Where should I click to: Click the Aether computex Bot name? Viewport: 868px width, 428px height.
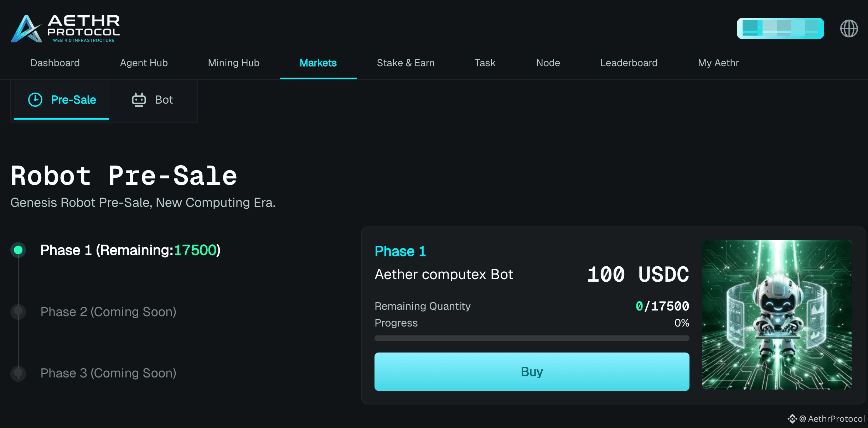click(x=444, y=275)
